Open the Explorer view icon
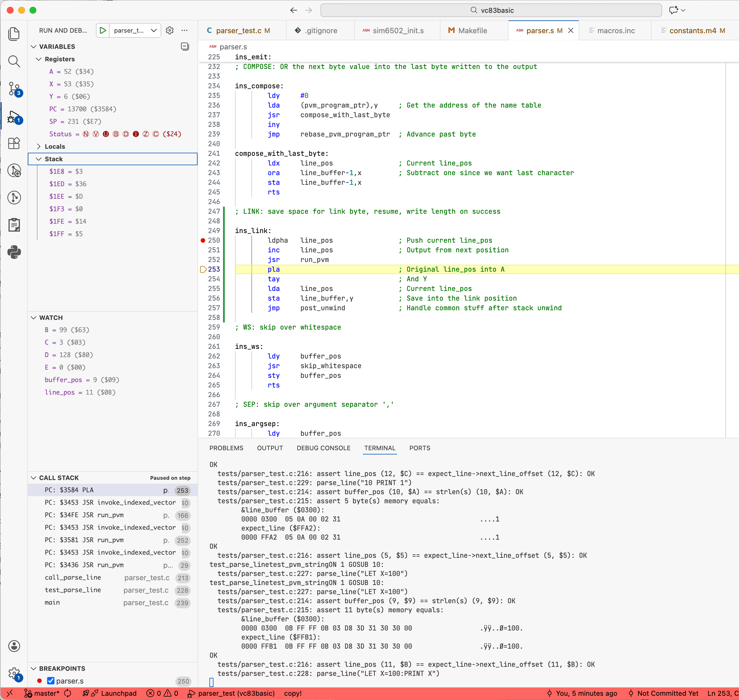The width and height of the screenshot is (739, 700). [14, 34]
